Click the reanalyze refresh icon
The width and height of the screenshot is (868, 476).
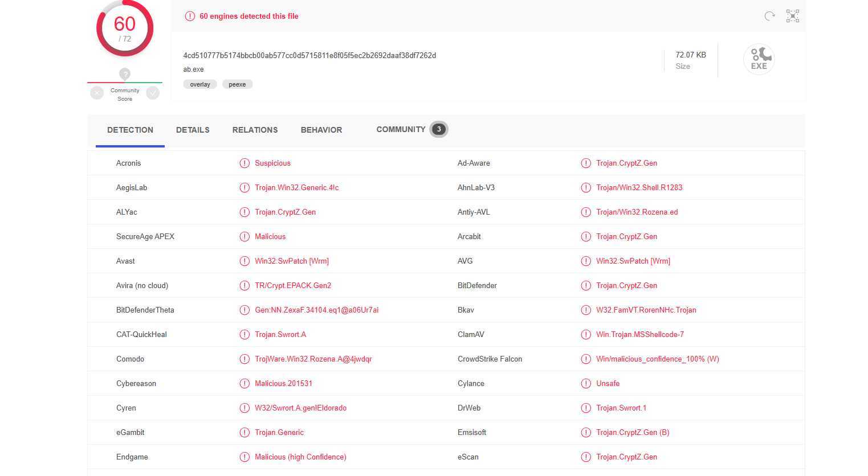[769, 16]
